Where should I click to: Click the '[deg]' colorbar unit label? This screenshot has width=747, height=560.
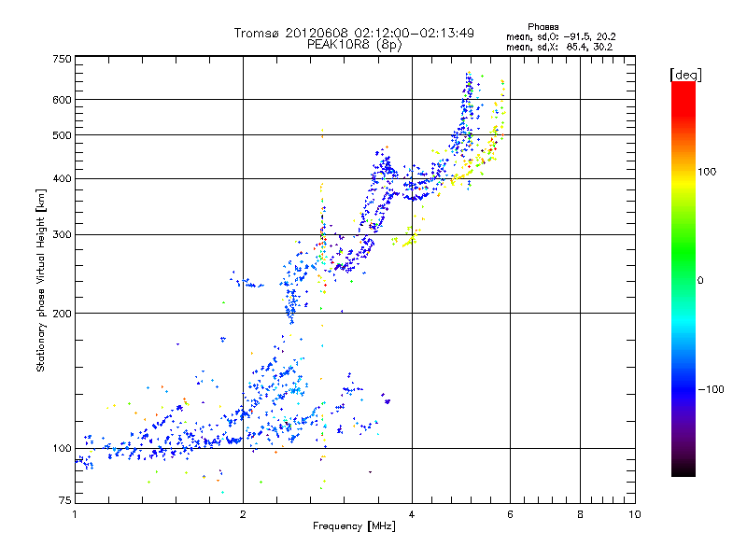pos(685,75)
